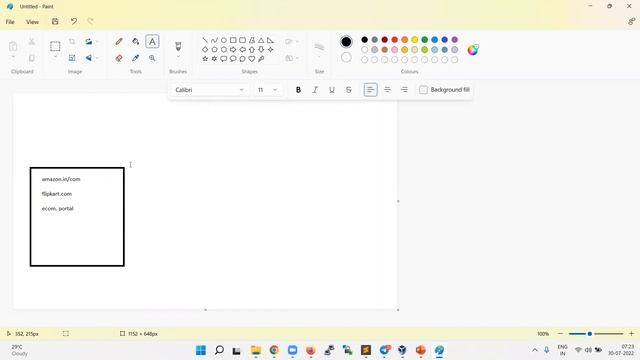
Task: Choose the green colour swatch
Action: [424, 40]
